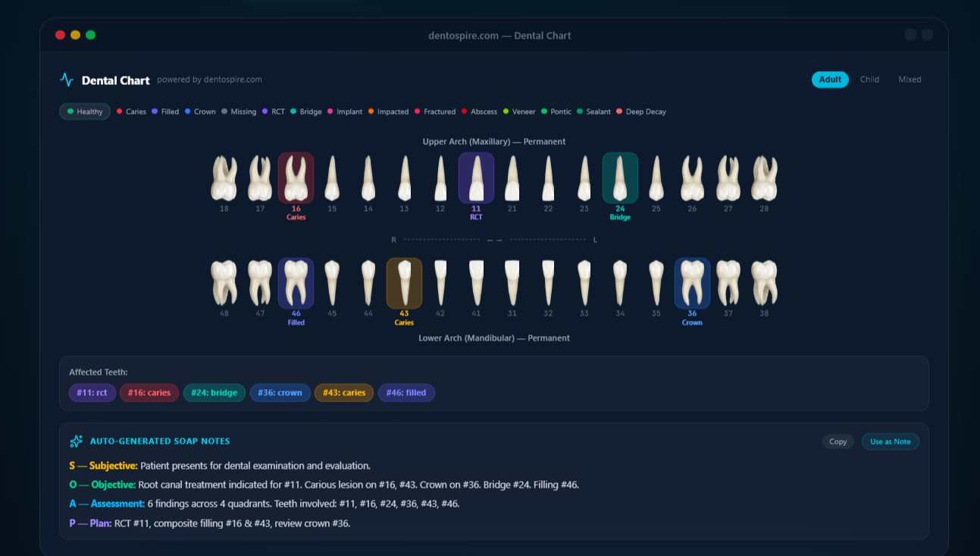Choose the Sealant condition in legend
This screenshot has width=980, height=556.
coord(593,112)
